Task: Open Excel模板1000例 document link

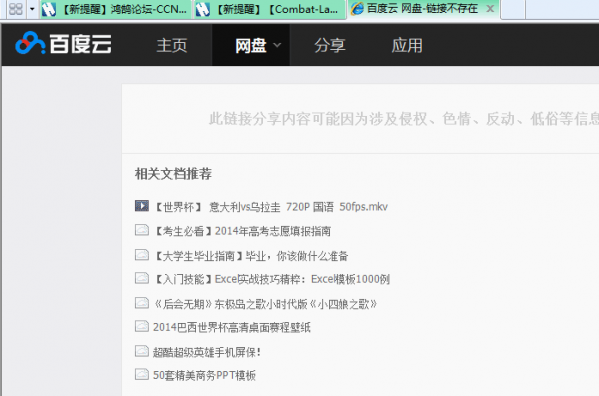Action: pos(271,279)
